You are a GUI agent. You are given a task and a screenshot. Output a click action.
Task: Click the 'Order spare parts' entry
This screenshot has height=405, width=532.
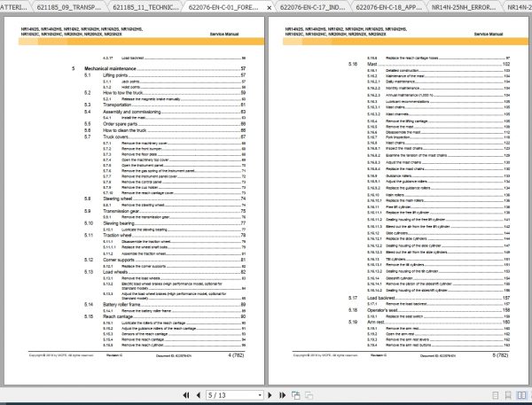click(x=165, y=124)
